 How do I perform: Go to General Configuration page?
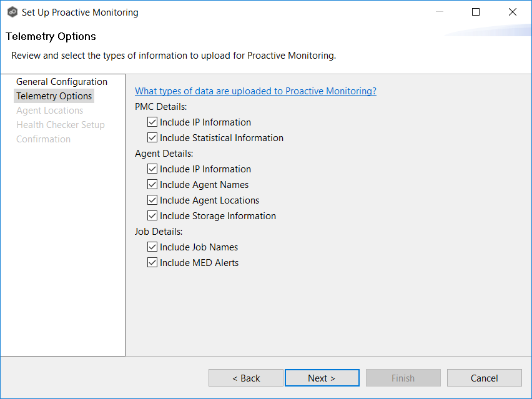62,82
